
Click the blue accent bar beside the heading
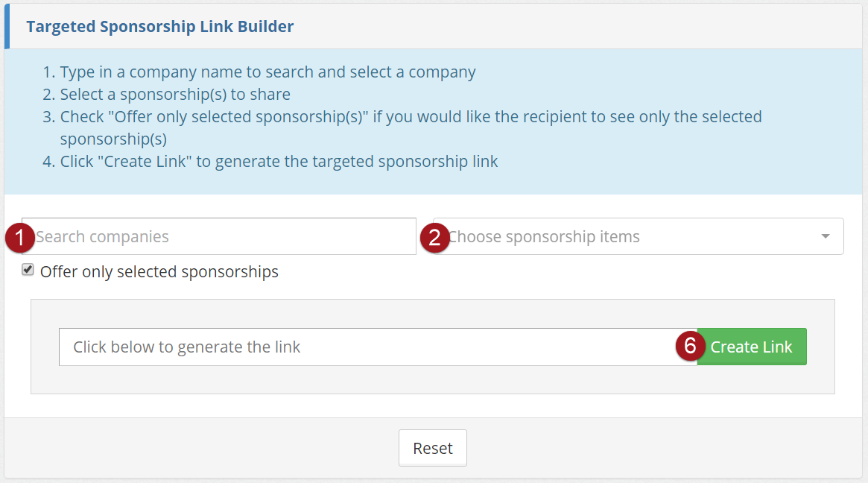coord(7,27)
